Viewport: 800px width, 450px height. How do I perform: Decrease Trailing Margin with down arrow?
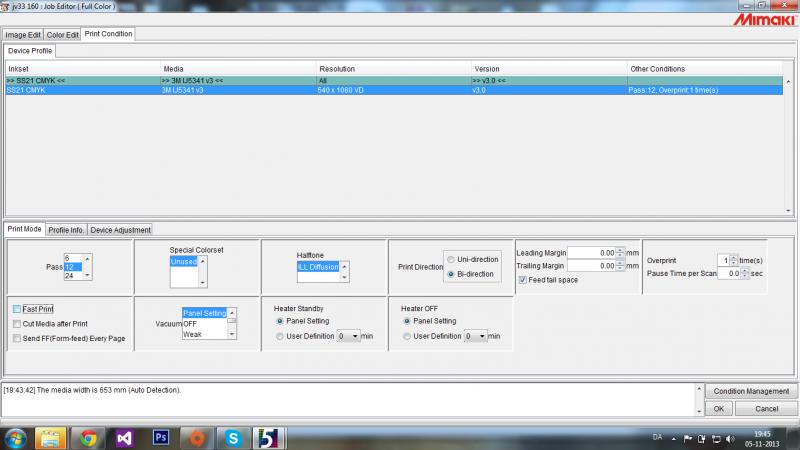(620, 268)
